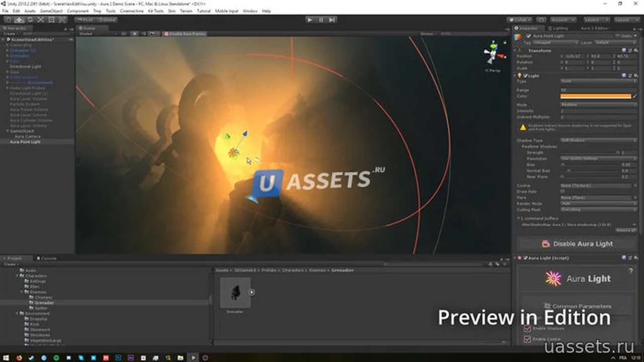Open the Light component help icon

click(624, 75)
